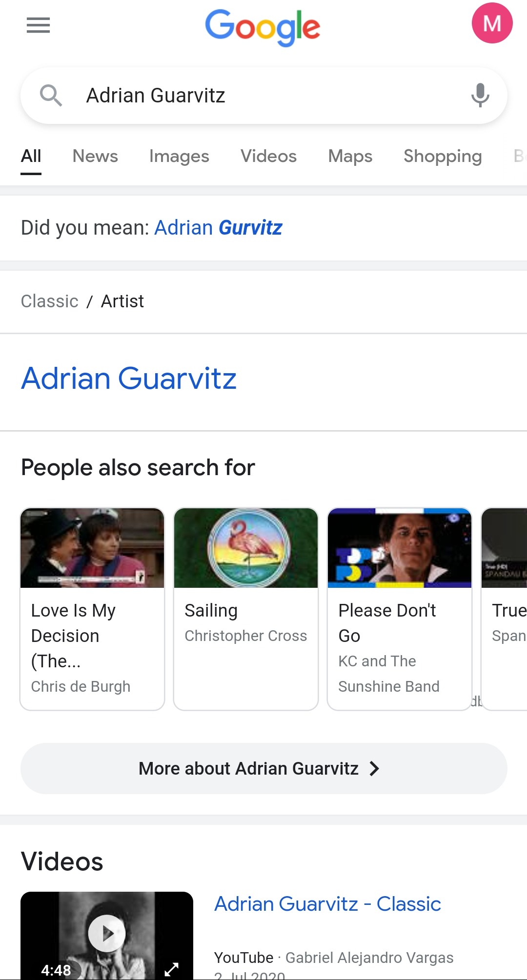Switch to the Images tab

click(179, 156)
